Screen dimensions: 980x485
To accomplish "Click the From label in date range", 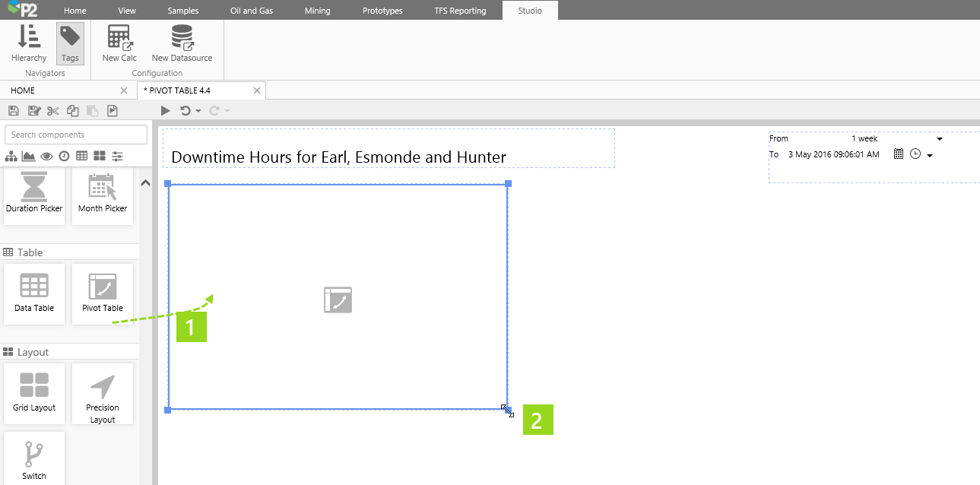I will (x=779, y=139).
